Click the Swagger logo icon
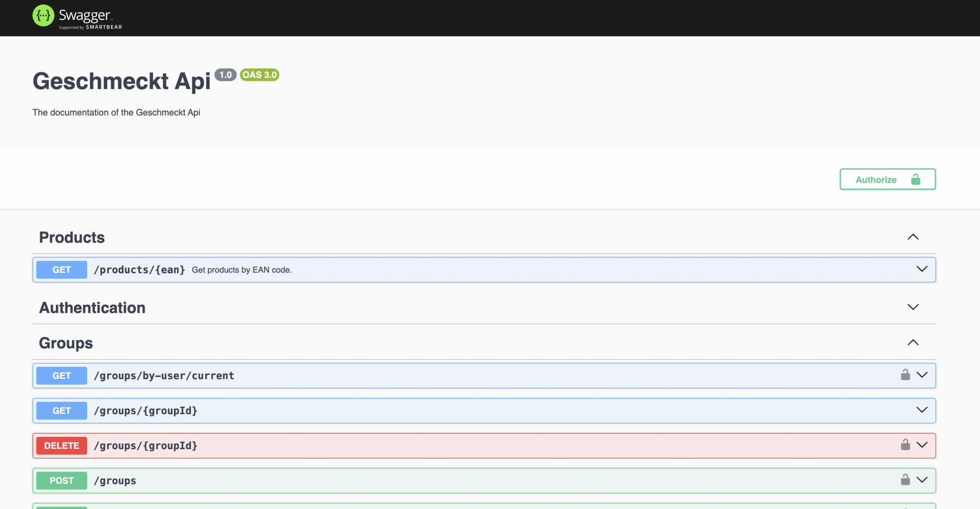The width and height of the screenshot is (980, 509). tap(43, 16)
